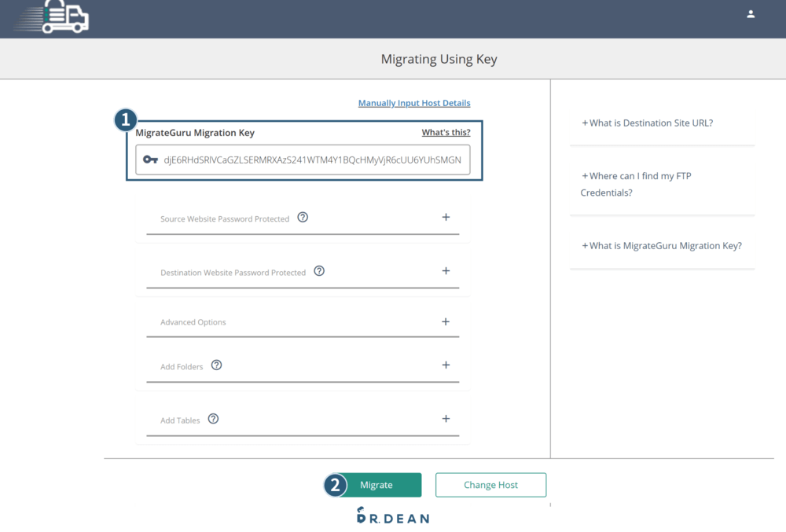Expand the Add Tables section

pos(446,418)
